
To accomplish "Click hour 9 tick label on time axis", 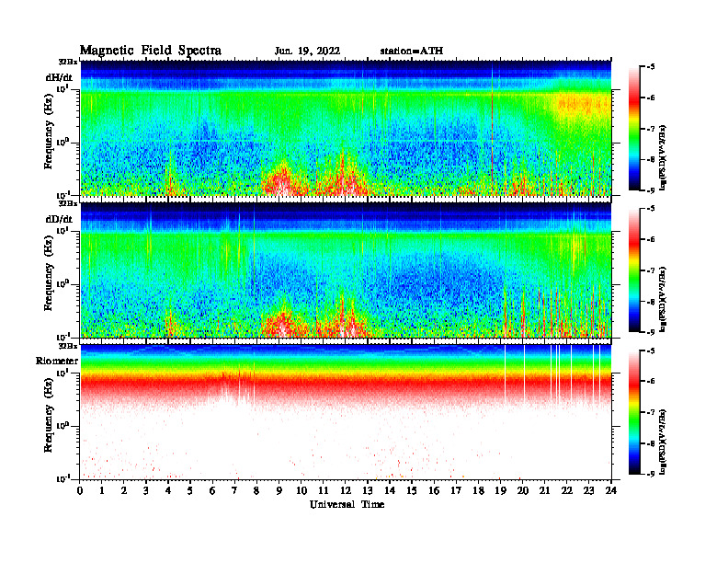I will tap(279, 490).
